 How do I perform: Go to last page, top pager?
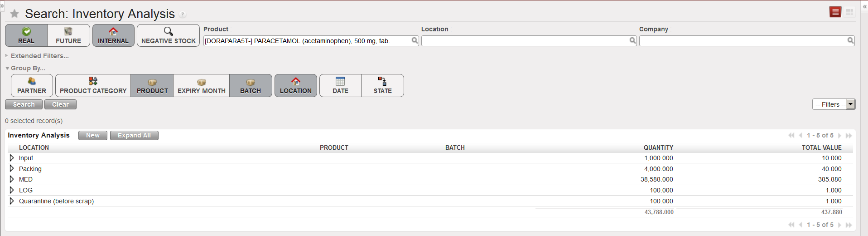pyautogui.click(x=849, y=135)
